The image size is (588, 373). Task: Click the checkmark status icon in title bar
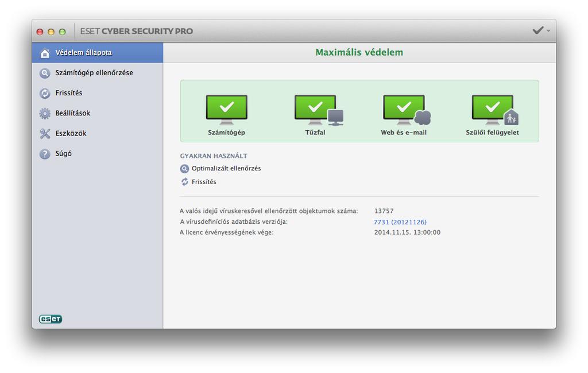click(537, 30)
